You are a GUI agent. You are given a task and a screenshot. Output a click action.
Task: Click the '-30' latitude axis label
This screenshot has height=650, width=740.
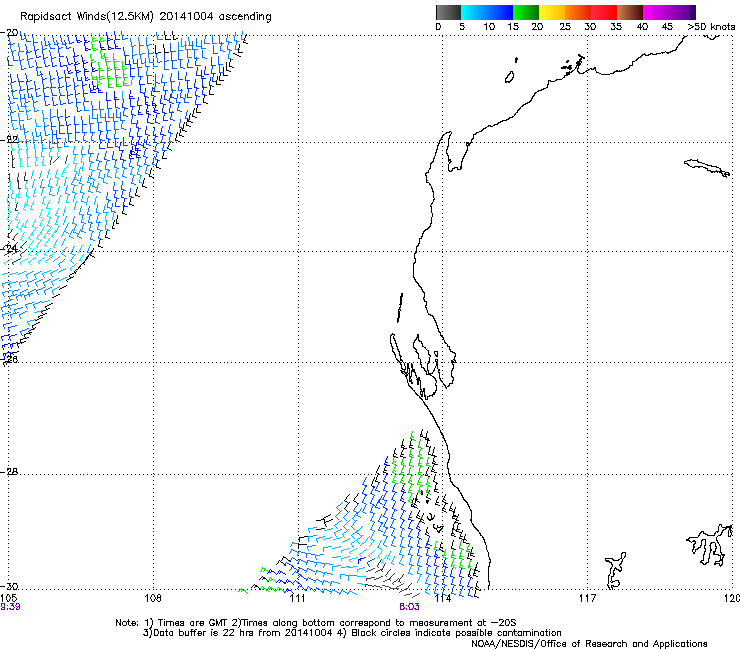pos(10,586)
